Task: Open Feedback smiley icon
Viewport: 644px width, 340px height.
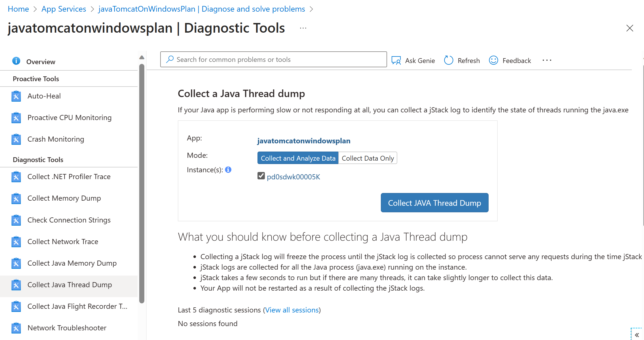Action: (493, 60)
